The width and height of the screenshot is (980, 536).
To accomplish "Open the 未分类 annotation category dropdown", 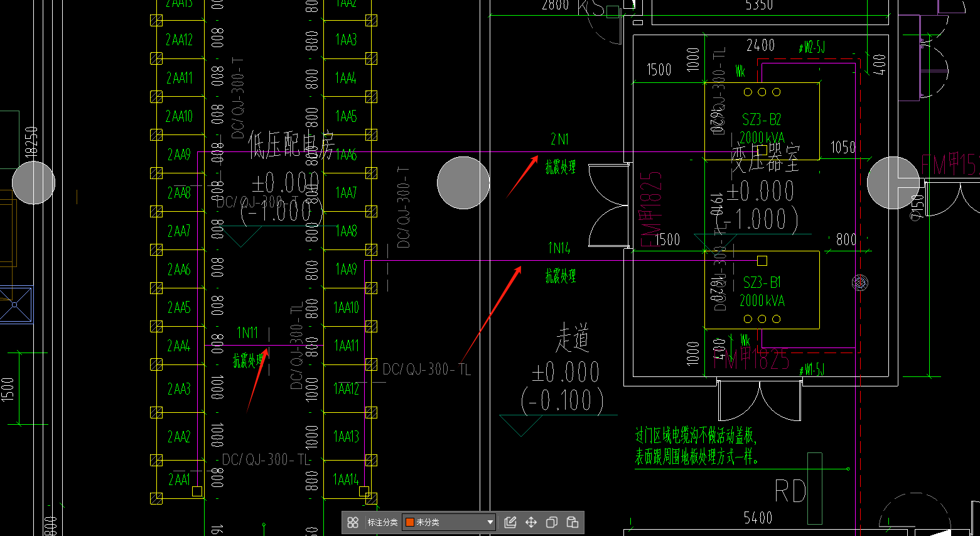I will (450, 522).
